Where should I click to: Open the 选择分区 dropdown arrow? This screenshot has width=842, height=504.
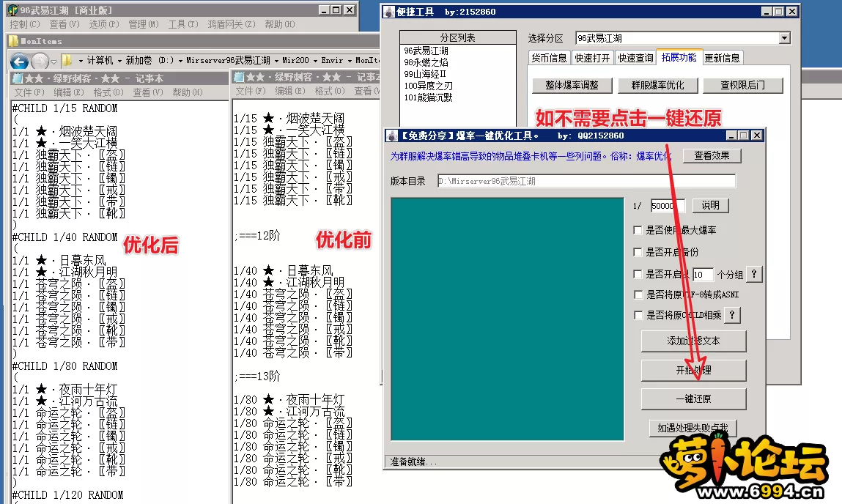pos(785,38)
